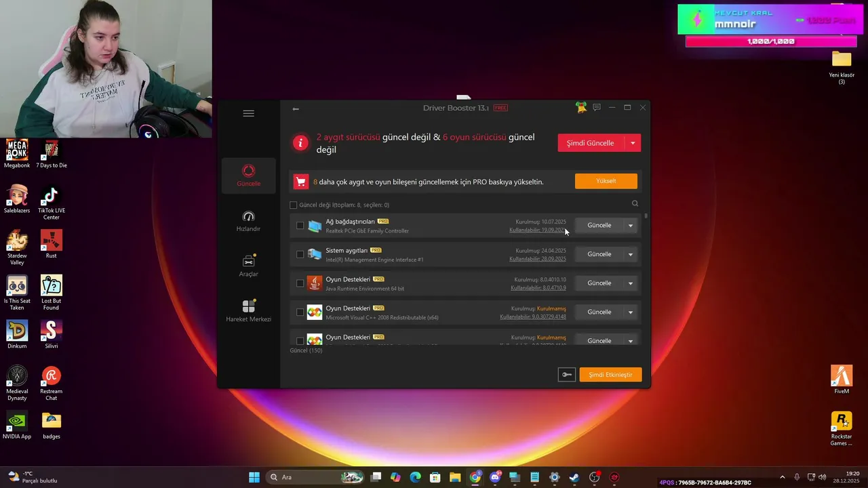Click the Şimdi Etkinleştir button
The height and width of the screenshot is (488, 868).
coord(610,375)
